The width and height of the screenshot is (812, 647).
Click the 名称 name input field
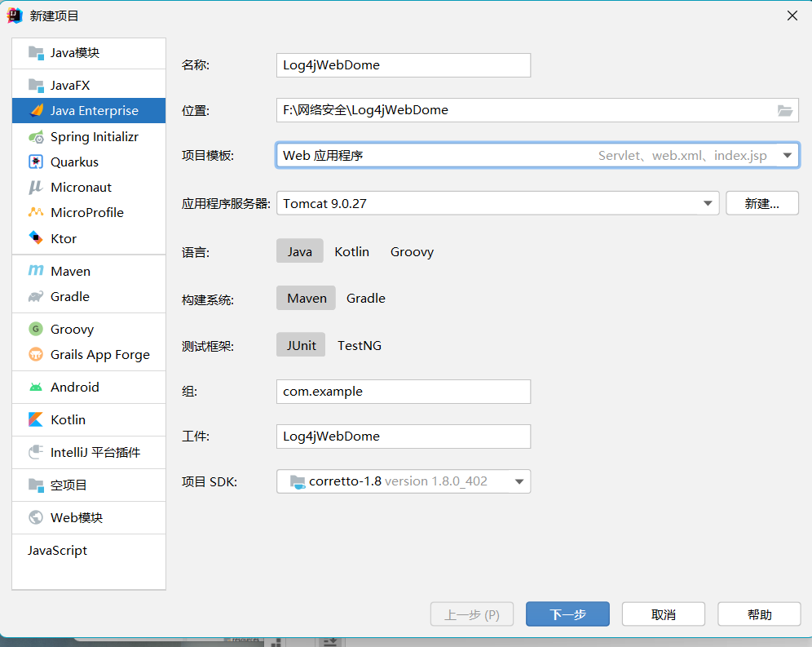pyautogui.click(x=404, y=65)
